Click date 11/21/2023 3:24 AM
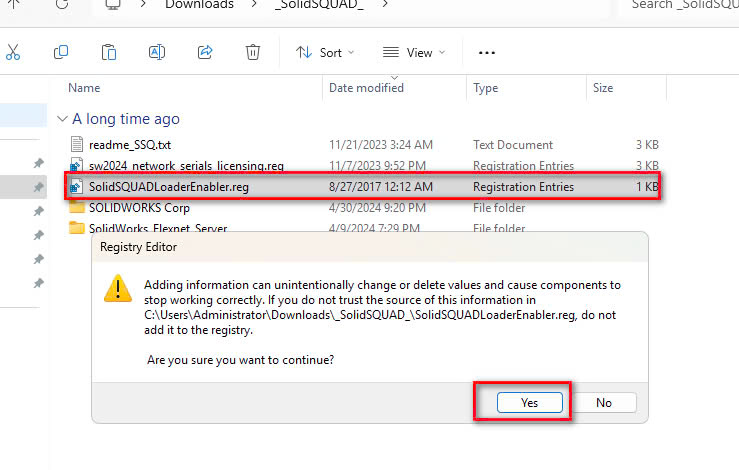The width and height of the screenshot is (739, 470). click(x=381, y=145)
